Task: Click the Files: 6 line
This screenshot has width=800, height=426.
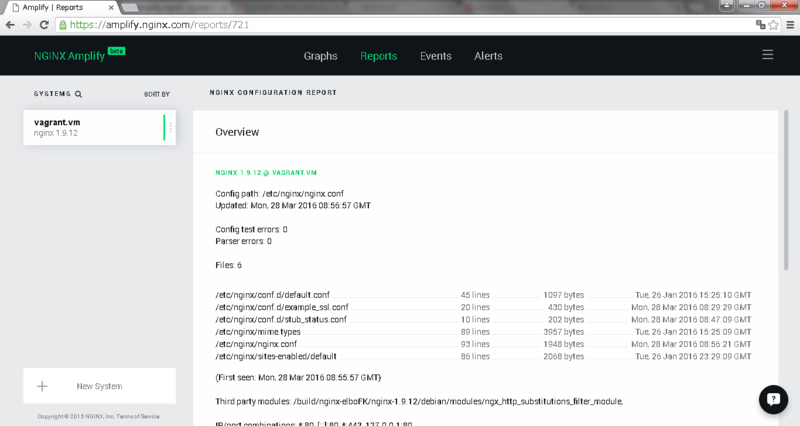Action: pos(229,265)
